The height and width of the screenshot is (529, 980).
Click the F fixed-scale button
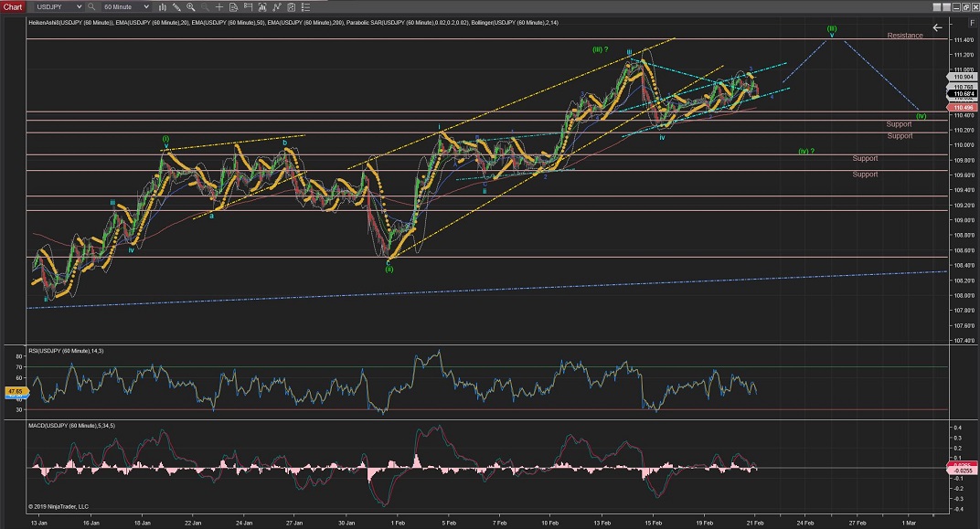pos(971,21)
